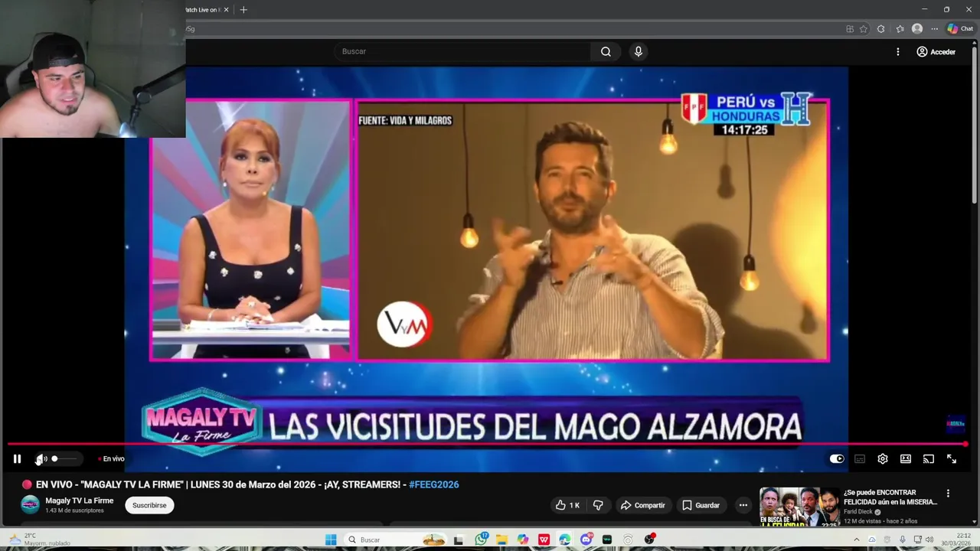Open browser extensions puzzle icon
The height and width of the screenshot is (551, 980).
coord(881,29)
